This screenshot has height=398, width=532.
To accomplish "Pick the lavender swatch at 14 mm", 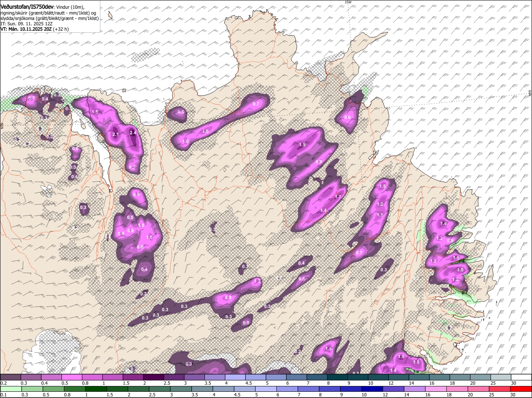I will 415,389.
